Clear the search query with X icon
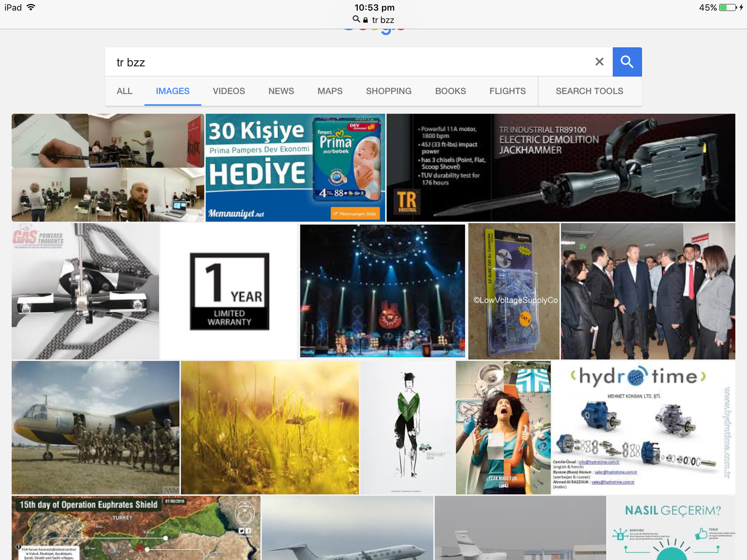 [599, 62]
